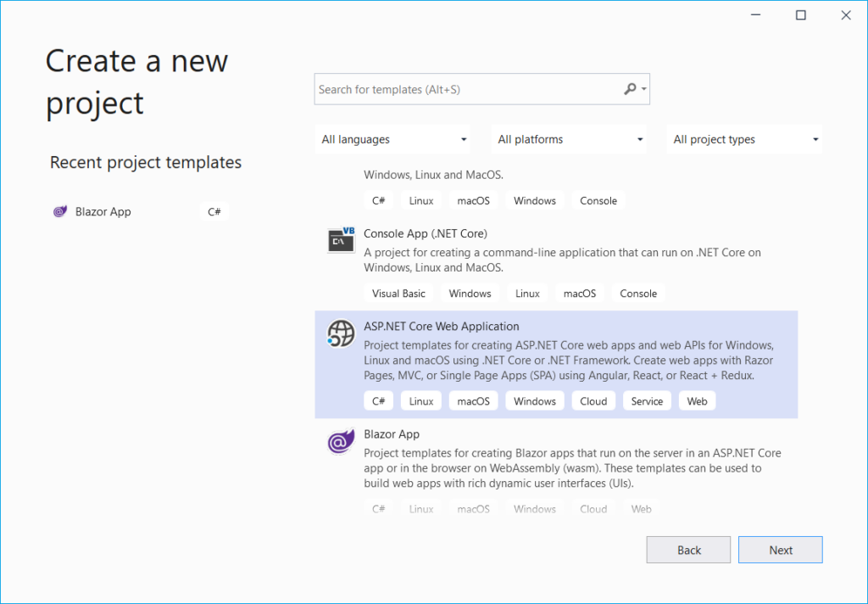Open the search options dropdown arrow

(644, 89)
